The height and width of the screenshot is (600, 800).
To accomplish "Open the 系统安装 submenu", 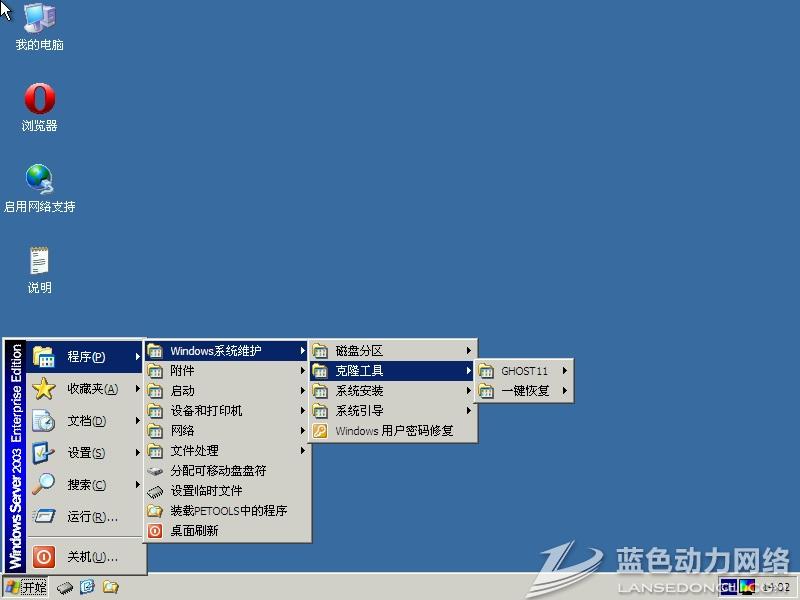I will [x=392, y=391].
